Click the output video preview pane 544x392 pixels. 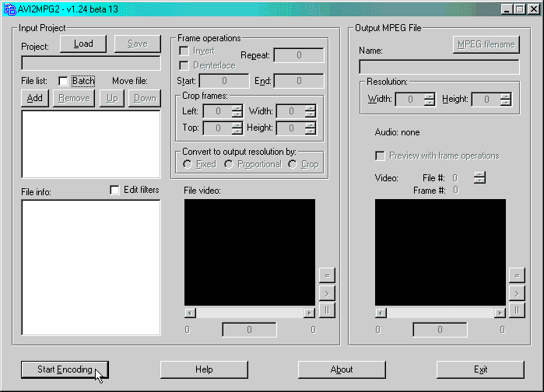coord(440,252)
